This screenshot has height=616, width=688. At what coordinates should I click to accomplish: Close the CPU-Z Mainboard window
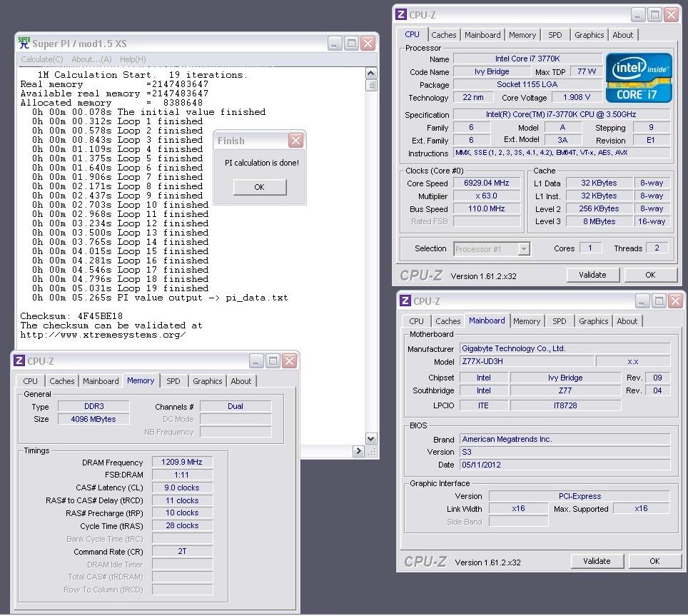[675, 301]
